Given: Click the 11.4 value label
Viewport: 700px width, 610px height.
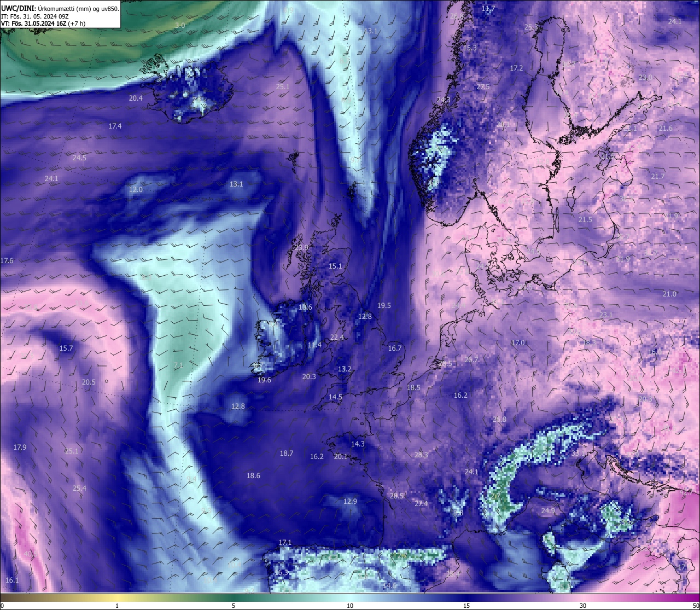Looking at the screenshot, I should [314, 345].
